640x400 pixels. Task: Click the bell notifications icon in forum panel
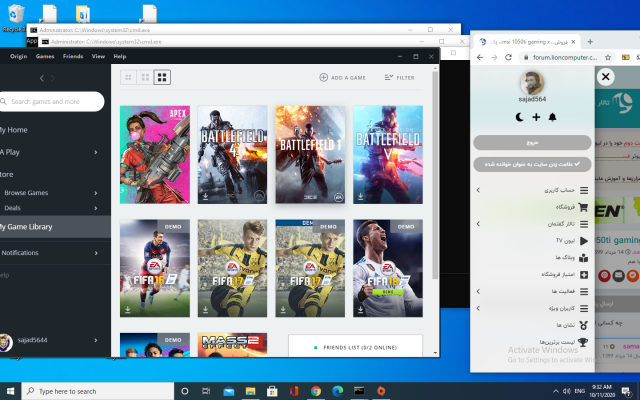point(552,118)
